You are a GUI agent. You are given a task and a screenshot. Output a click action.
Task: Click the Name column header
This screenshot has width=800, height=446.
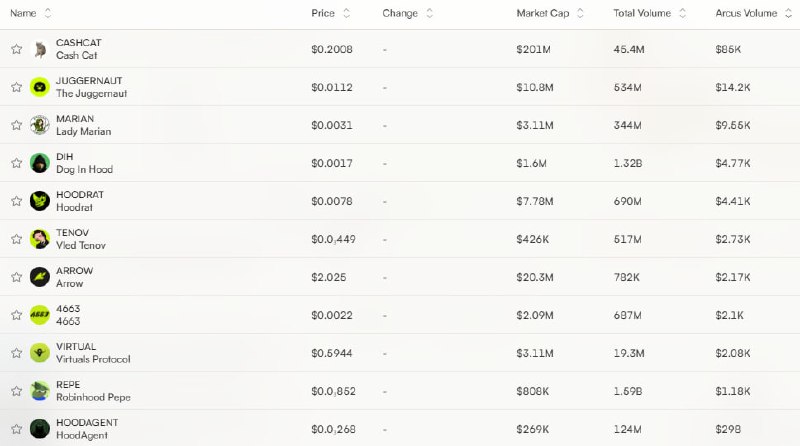coord(23,13)
